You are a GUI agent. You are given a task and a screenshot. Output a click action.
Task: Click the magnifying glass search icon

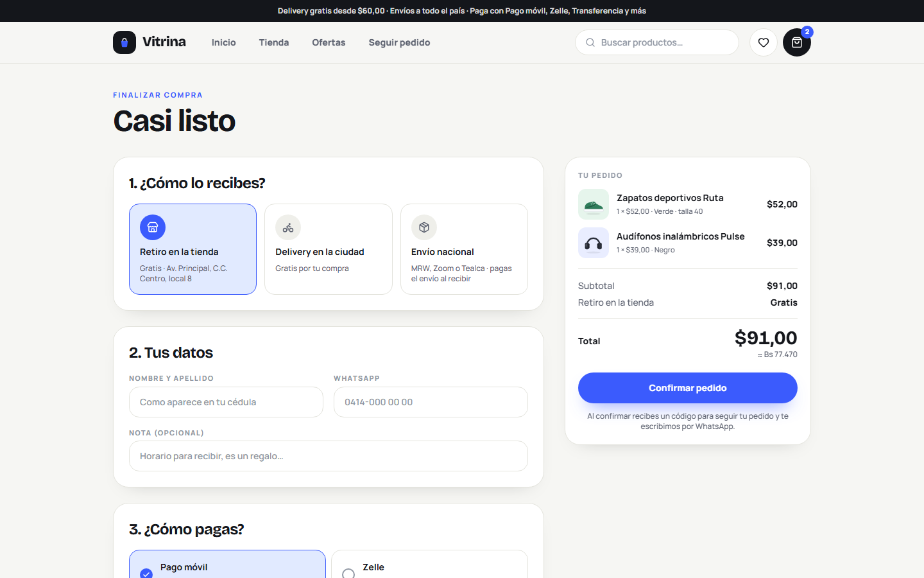pyautogui.click(x=590, y=42)
